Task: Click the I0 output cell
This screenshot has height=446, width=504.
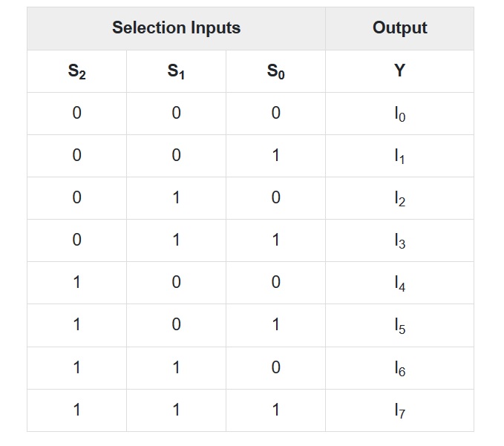Action: coord(399,114)
